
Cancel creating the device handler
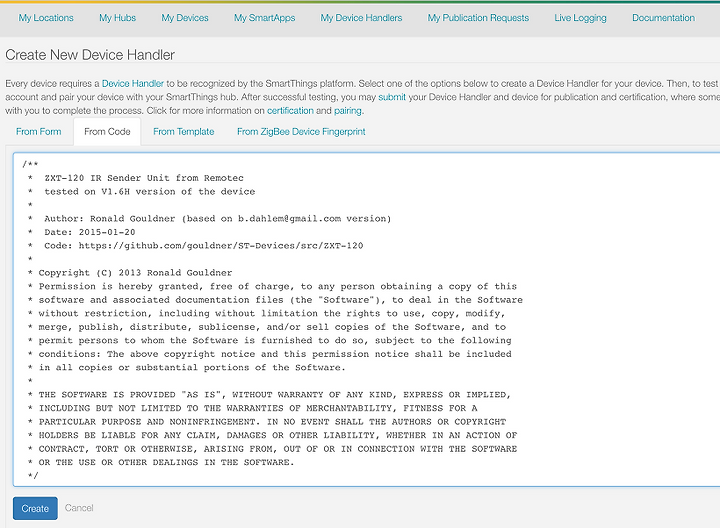[x=79, y=508]
